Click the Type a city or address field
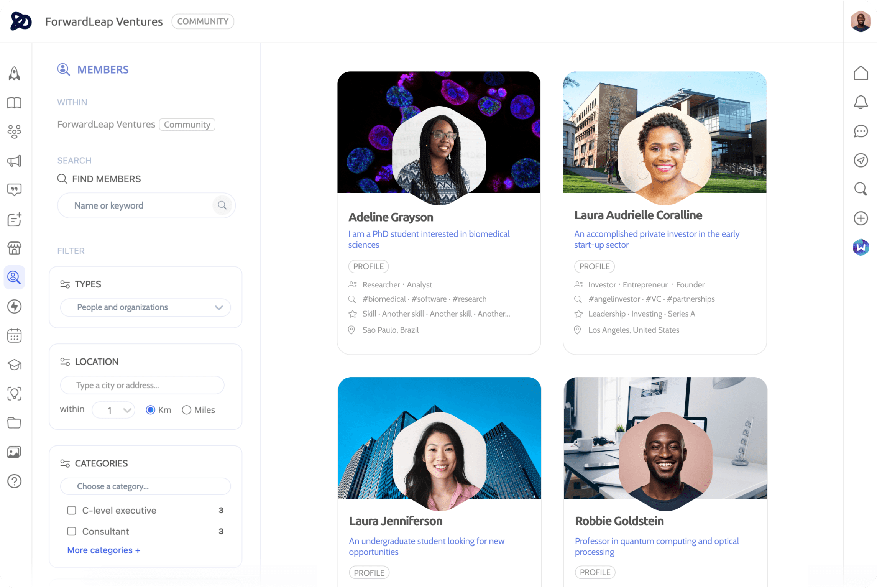The image size is (877, 588). tap(142, 385)
